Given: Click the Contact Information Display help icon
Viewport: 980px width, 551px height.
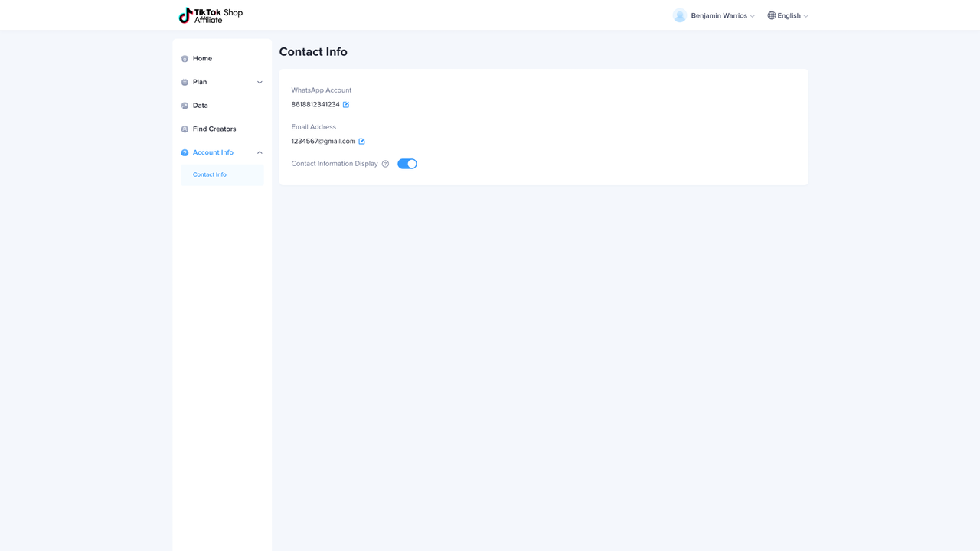Looking at the screenshot, I should [385, 164].
